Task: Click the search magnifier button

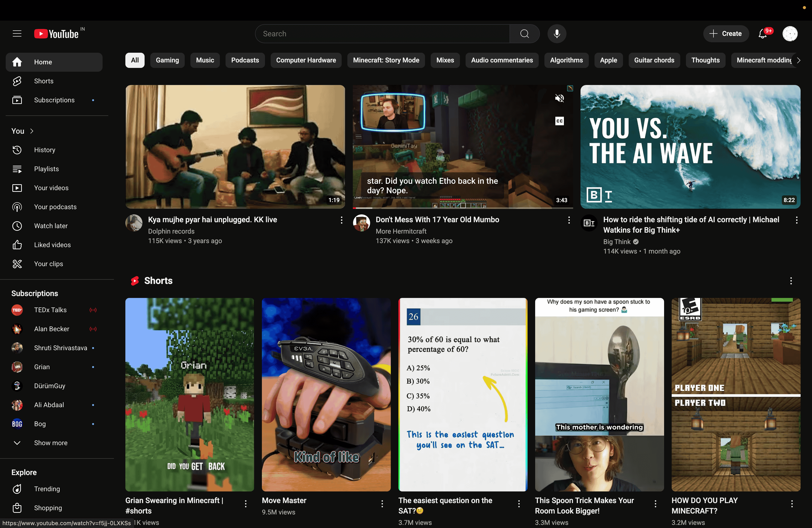Action: point(524,33)
